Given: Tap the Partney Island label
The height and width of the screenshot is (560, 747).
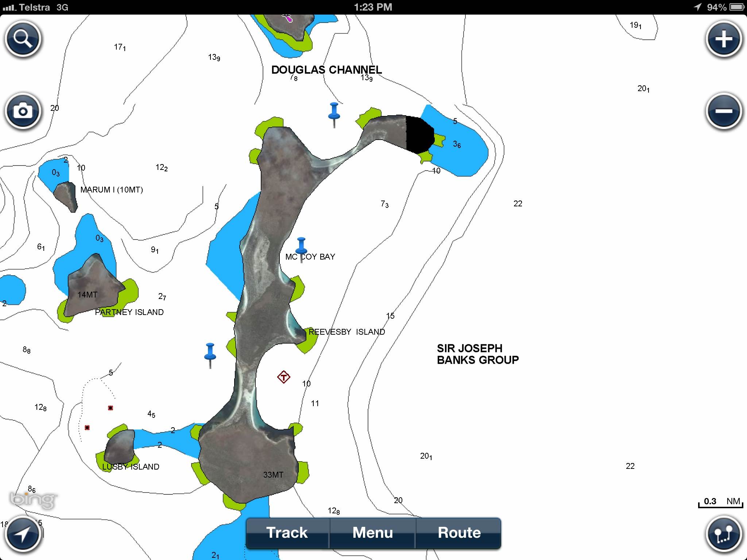Looking at the screenshot, I should click(x=129, y=312).
